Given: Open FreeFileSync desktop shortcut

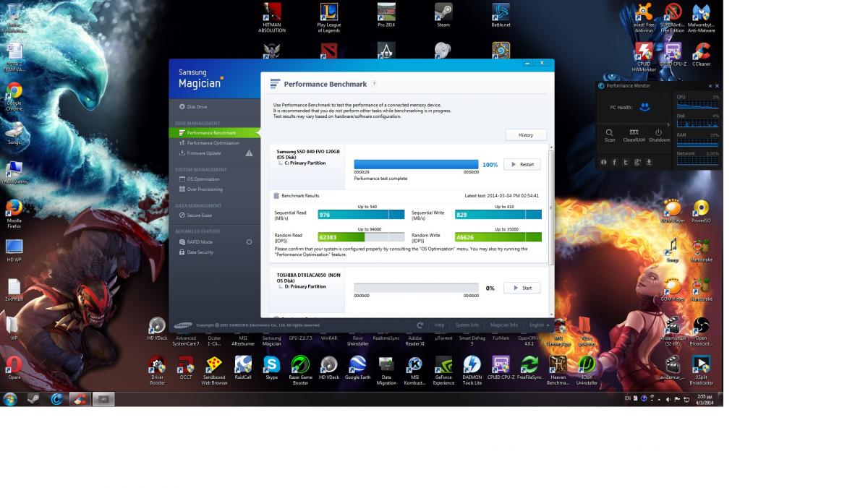Looking at the screenshot, I should coord(529,367).
